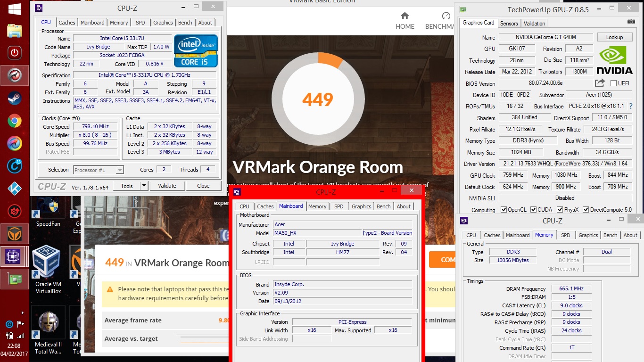The height and width of the screenshot is (362, 644).
Task: Click the red power button taskbar icon
Action: coord(14,52)
